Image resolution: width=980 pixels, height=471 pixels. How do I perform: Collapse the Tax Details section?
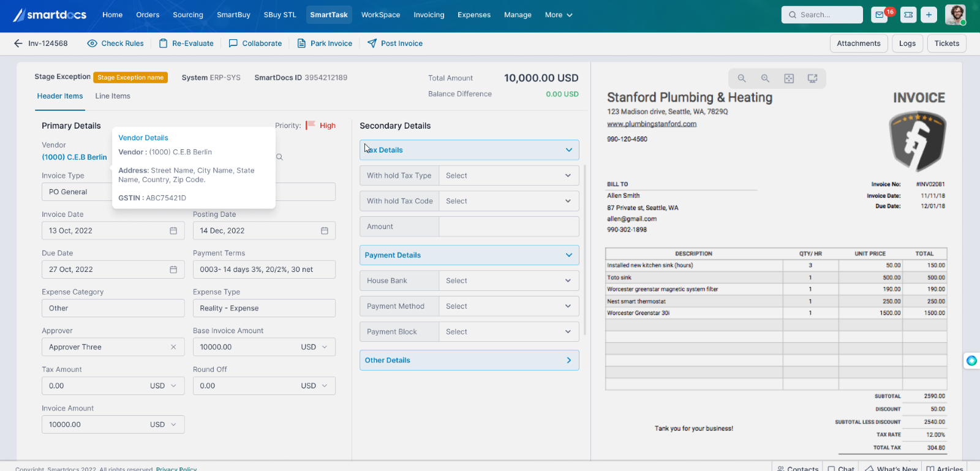[x=568, y=150]
